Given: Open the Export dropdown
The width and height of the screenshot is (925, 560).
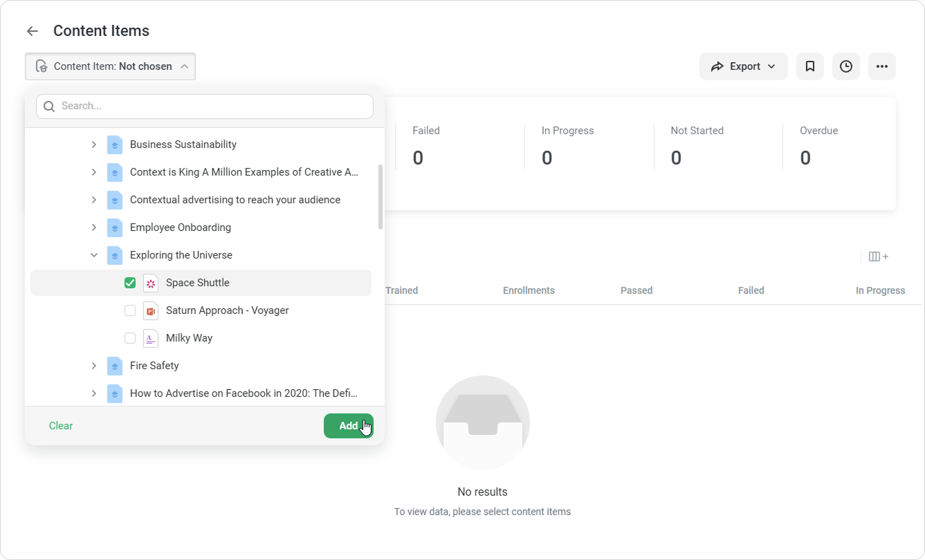Looking at the screenshot, I should tap(743, 66).
